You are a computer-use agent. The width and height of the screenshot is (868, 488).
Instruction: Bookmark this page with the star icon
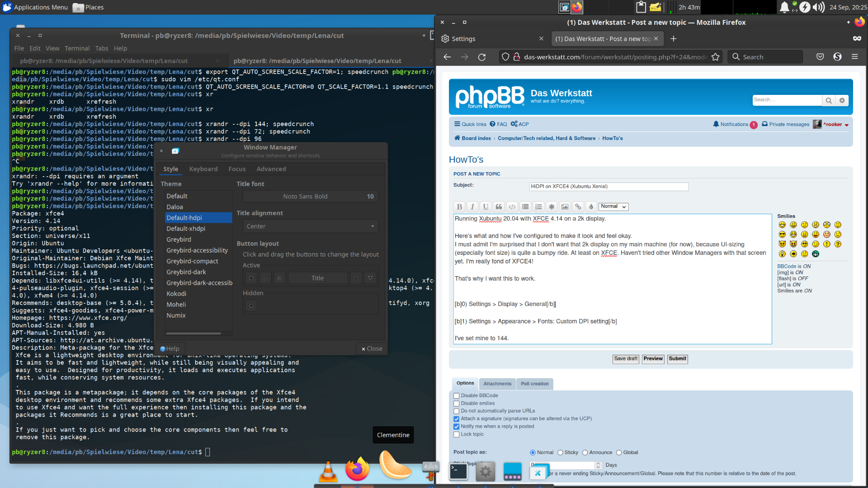pyautogui.click(x=715, y=57)
